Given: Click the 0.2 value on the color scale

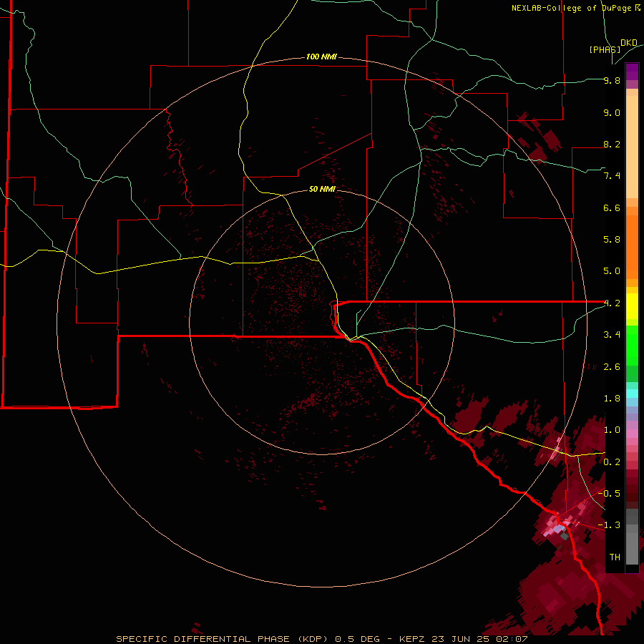Looking at the screenshot, I should click(x=612, y=462).
